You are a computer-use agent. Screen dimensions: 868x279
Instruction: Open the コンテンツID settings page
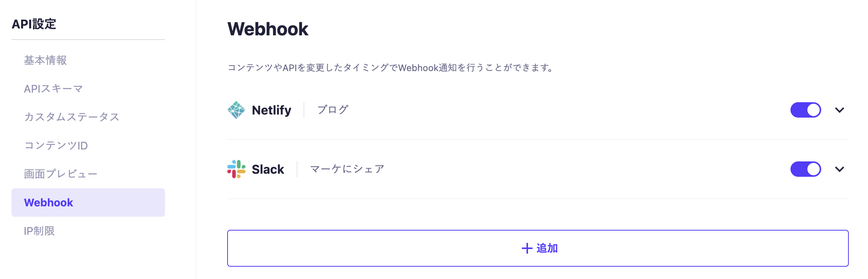click(x=56, y=146)
